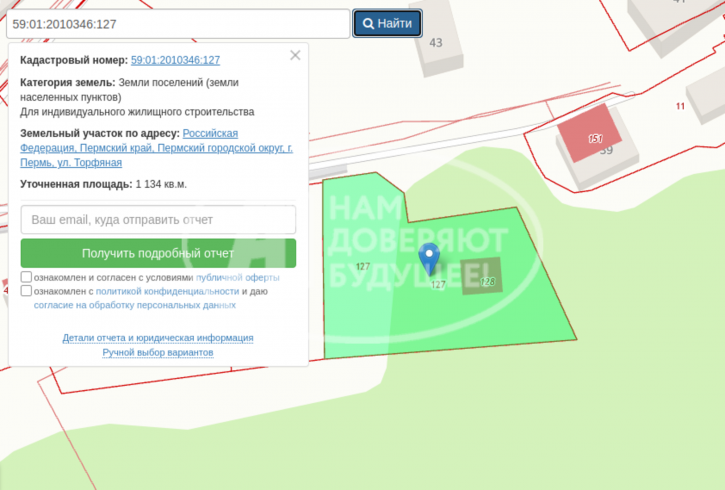Select the red building 151 on the map
Image resolution: width=725 pixels, height=490 pixels.
point(589,137)
